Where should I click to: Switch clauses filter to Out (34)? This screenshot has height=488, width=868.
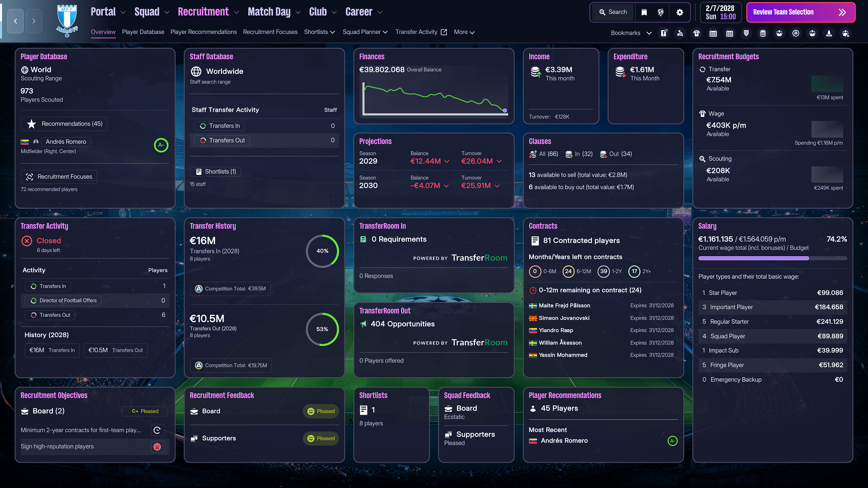(x=616, y=154)
